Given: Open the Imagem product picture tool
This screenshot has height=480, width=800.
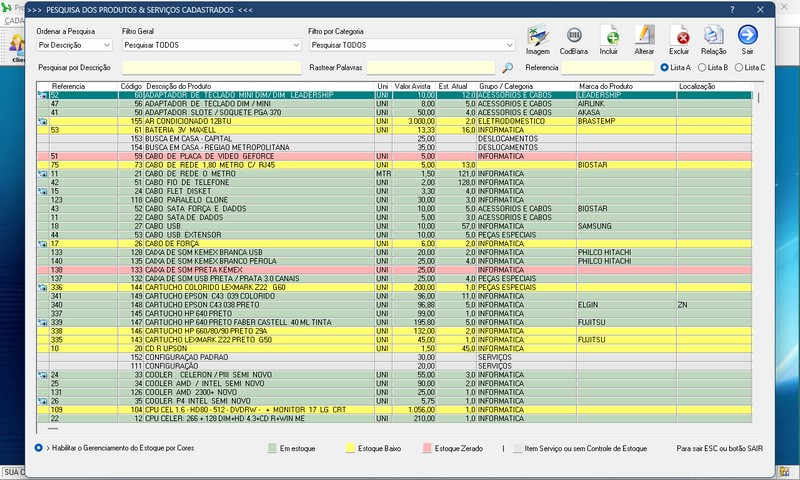Looking at the screenshot, I should click(537, 39).
